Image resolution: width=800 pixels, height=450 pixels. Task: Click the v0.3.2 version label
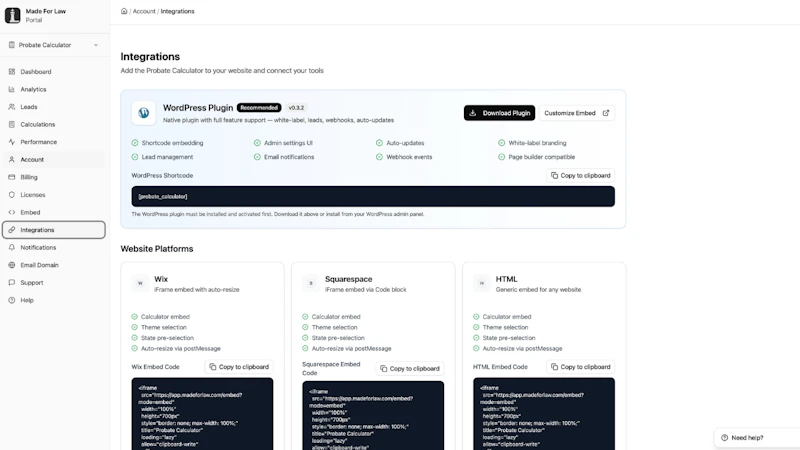[296, 108]
